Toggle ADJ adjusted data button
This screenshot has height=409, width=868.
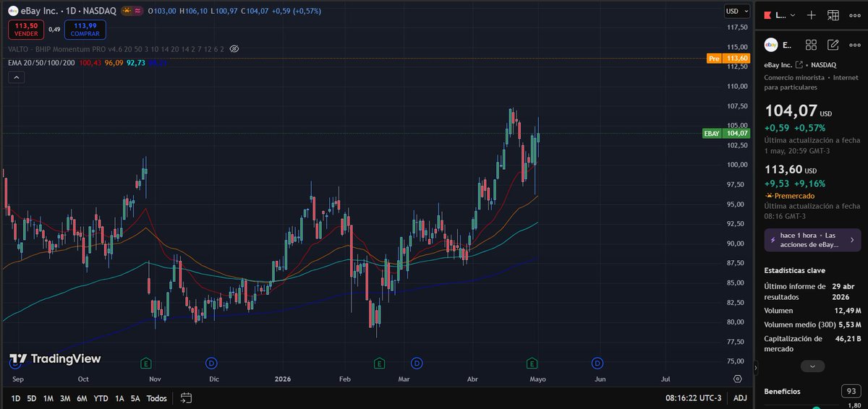[740, 398]
